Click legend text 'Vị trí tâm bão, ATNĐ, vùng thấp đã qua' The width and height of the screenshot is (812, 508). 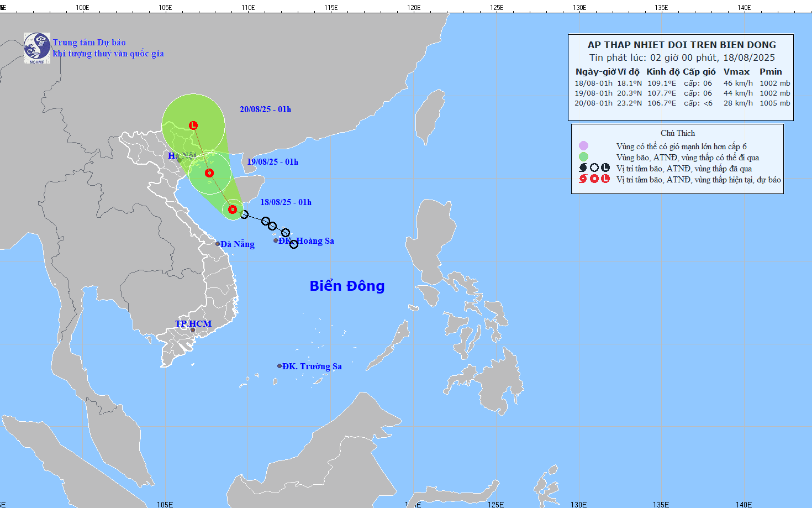684,169
